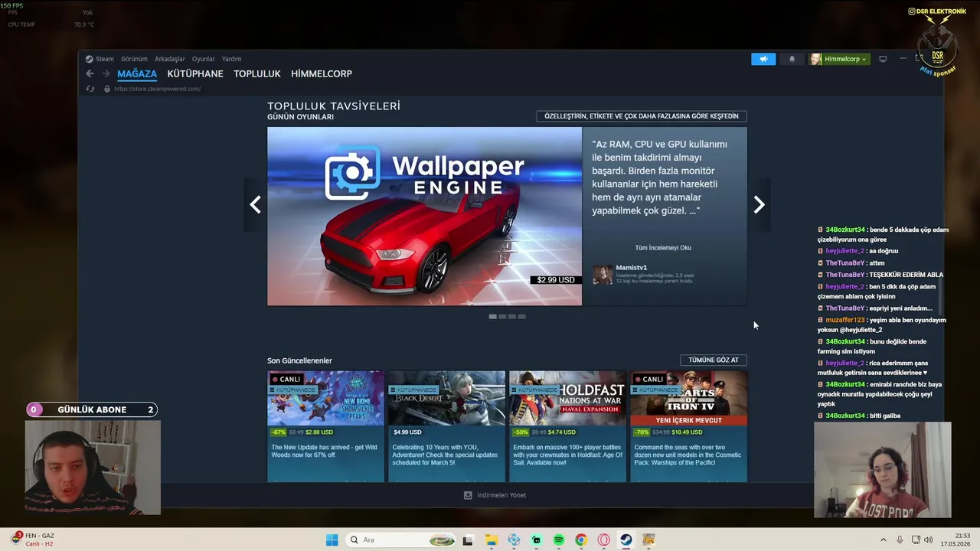Open Steam announcements megaphone button

pyautogui.click(x=763, y=59)
